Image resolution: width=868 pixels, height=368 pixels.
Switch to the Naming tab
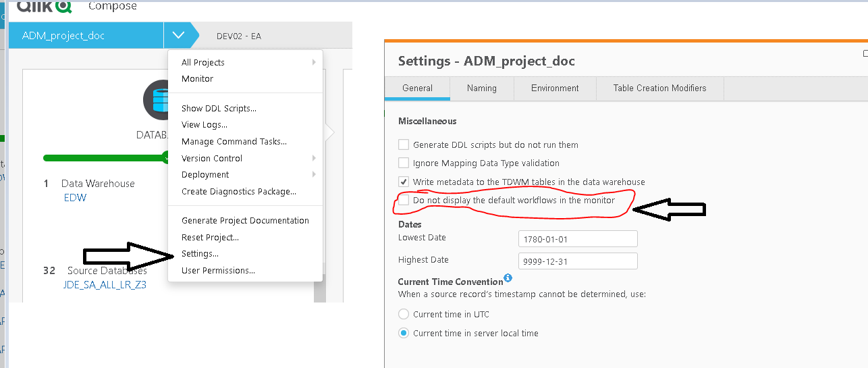click(481, 88)
